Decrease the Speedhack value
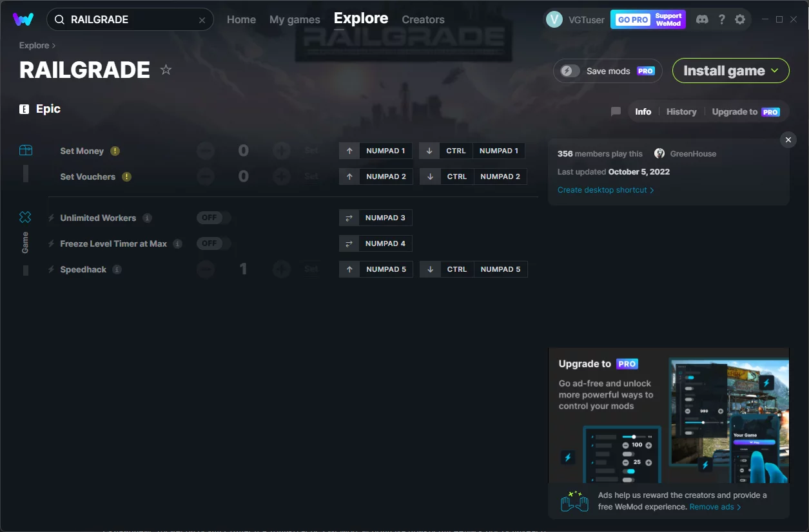809x532 pixels. (x=206, y=269)
